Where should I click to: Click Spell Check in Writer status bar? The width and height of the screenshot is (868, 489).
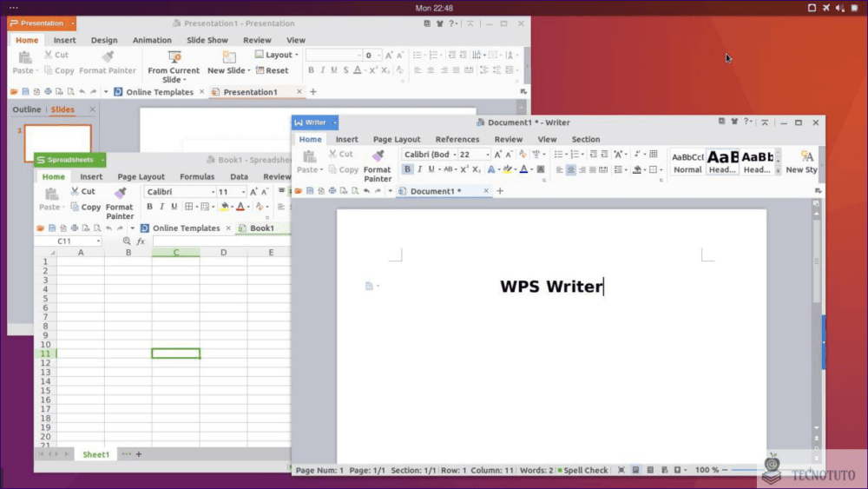point(582,470)
